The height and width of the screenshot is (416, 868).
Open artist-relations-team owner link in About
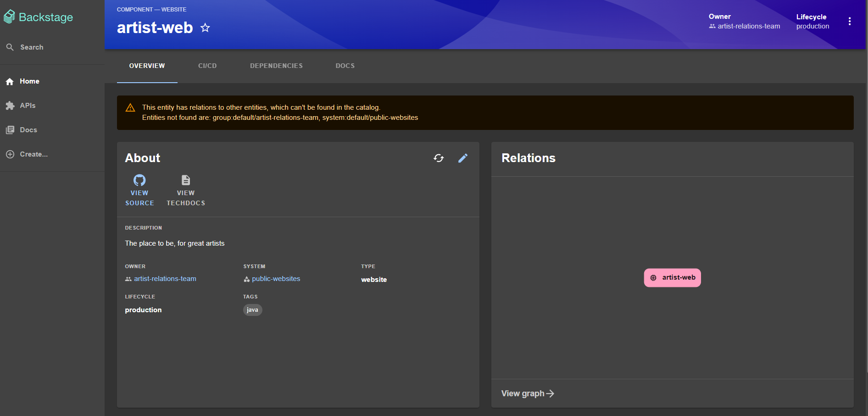[165, 279]
